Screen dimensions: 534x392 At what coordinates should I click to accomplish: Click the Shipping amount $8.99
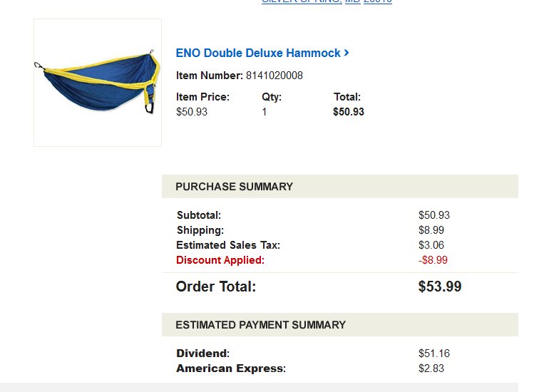point(431,230)
